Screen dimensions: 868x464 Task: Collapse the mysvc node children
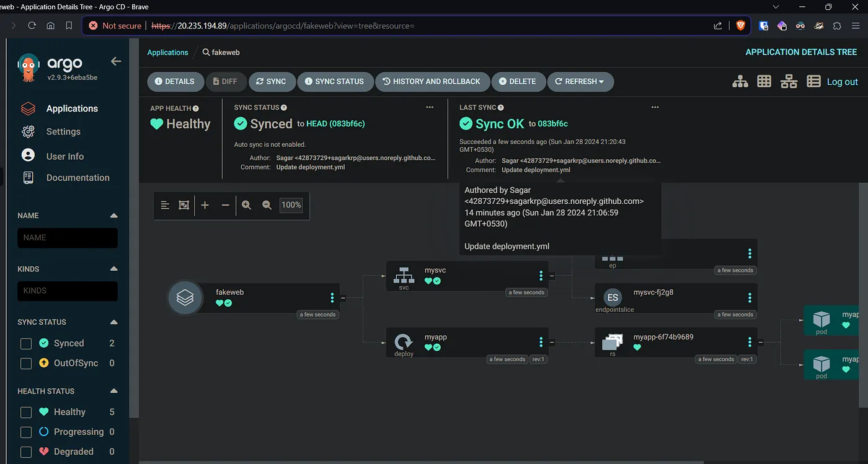coord(552,276)
